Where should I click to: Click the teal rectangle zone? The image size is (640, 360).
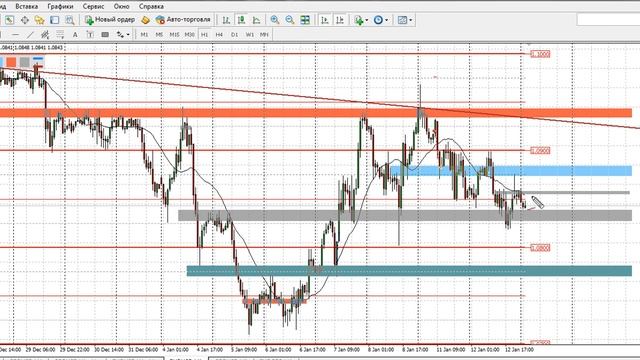409,271
